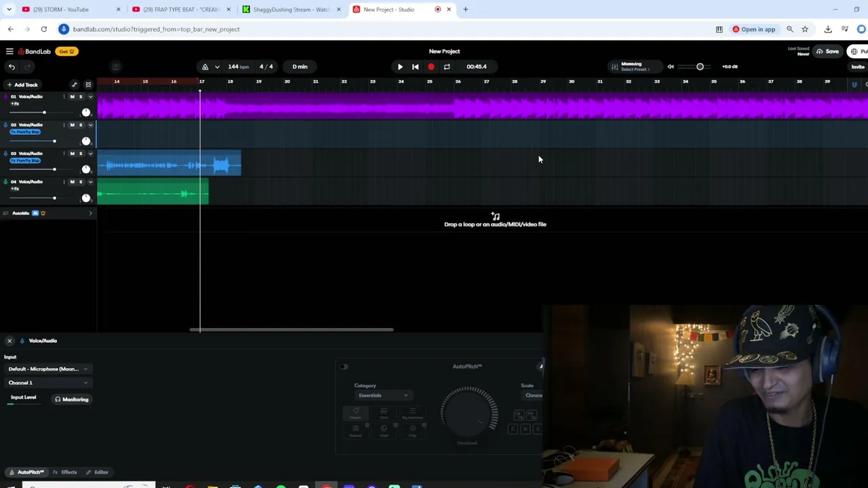Open track 01 more options menu
The height and width of the screenshot is (488, 868).
[x=64, y=97]
